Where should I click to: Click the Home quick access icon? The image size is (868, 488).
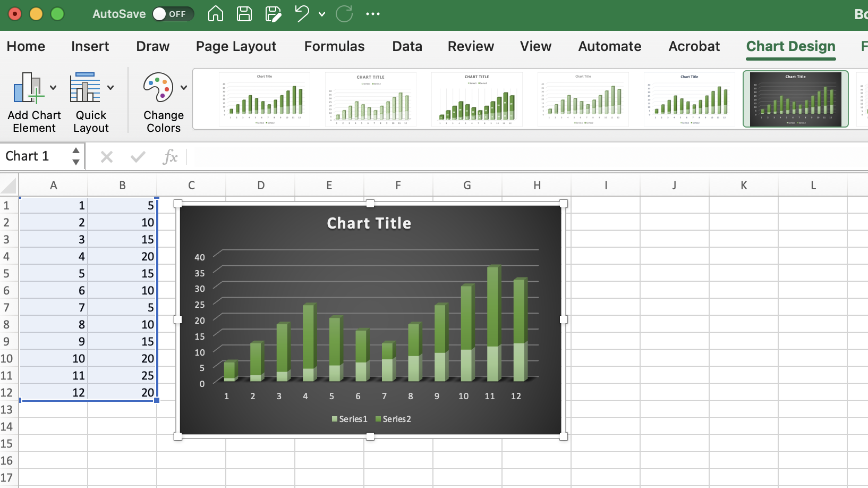coord(216,14)
